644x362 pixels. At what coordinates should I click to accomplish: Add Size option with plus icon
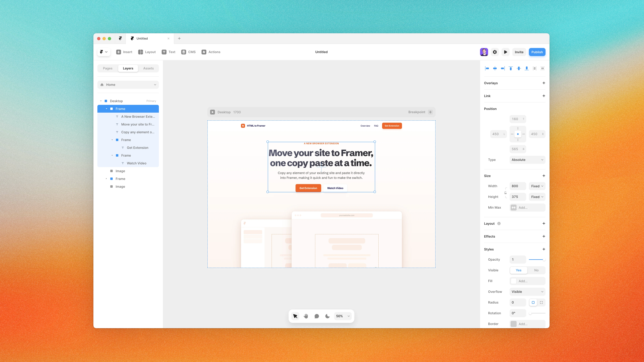coord(544,176)
